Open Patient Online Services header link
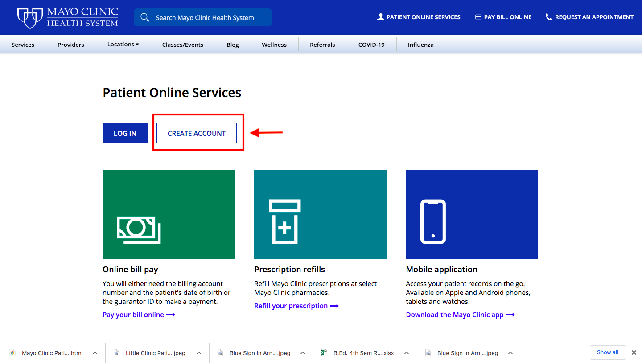Screen dimensions: 642x364 (419, 17)
